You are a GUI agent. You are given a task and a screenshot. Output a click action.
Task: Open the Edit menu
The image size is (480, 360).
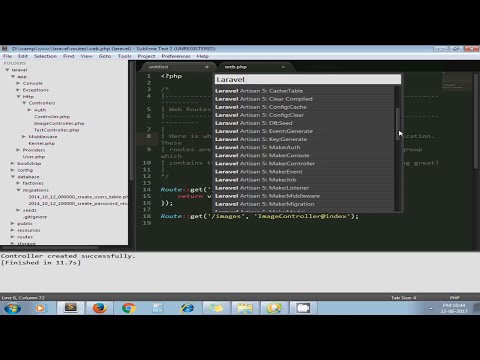(x=23, y=56)
